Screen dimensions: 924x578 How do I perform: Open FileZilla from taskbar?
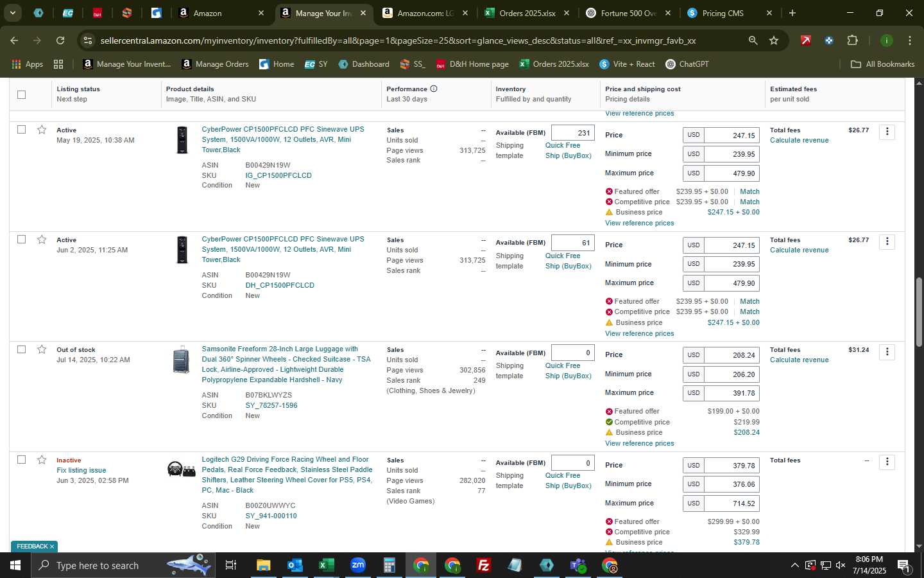(484, 565)
